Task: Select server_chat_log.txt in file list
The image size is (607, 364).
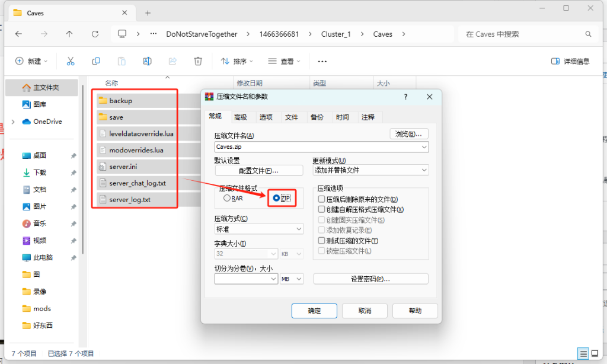Action: click(x=137, y=183)
